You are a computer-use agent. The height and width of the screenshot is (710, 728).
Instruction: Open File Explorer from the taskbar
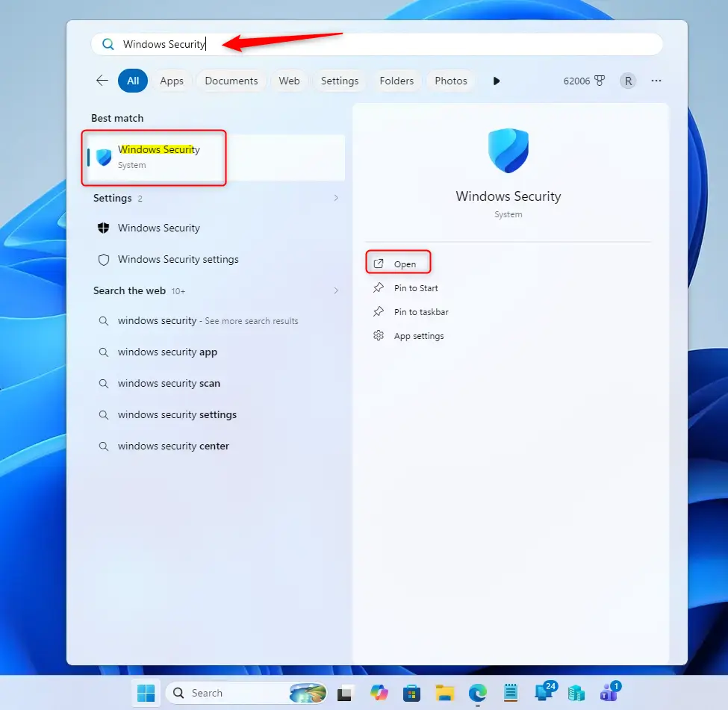click(x=444, y=694)
